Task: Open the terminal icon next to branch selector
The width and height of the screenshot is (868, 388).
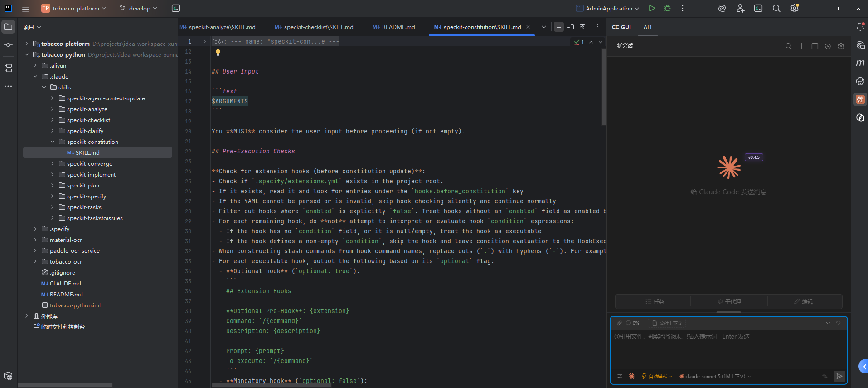Action: [176, 8]
